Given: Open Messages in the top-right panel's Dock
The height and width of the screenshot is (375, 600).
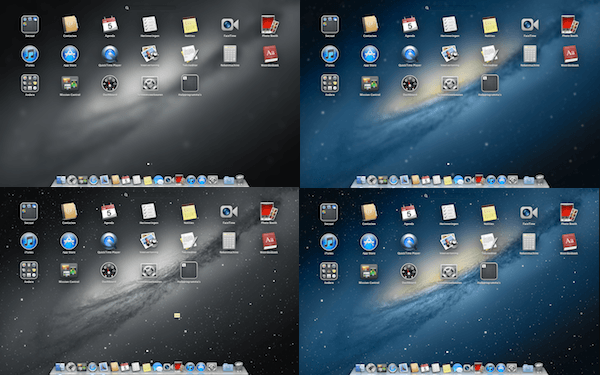Looking at the screenshot, I should (458, 180).
